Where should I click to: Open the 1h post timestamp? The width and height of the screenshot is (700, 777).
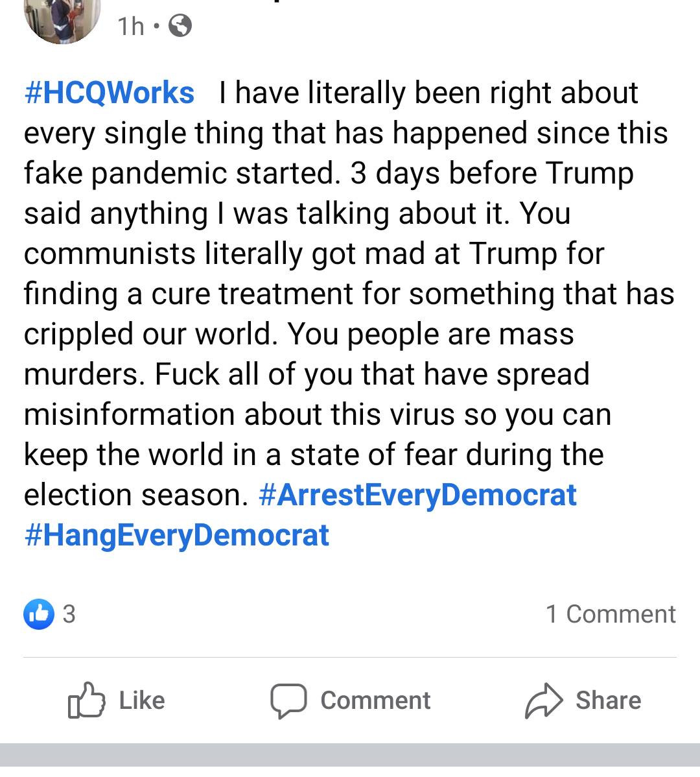131,26
